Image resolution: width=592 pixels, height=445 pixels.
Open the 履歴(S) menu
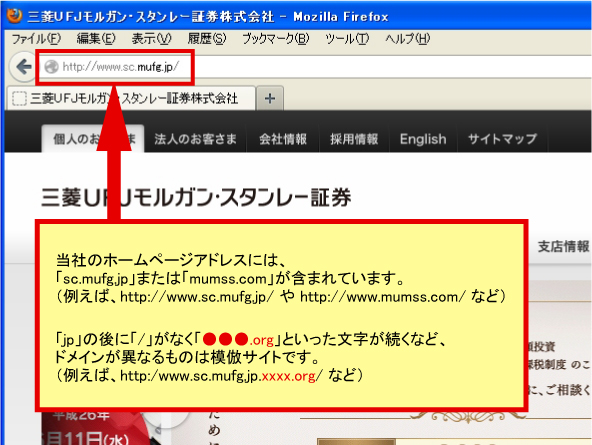click(x=207, y=38)
